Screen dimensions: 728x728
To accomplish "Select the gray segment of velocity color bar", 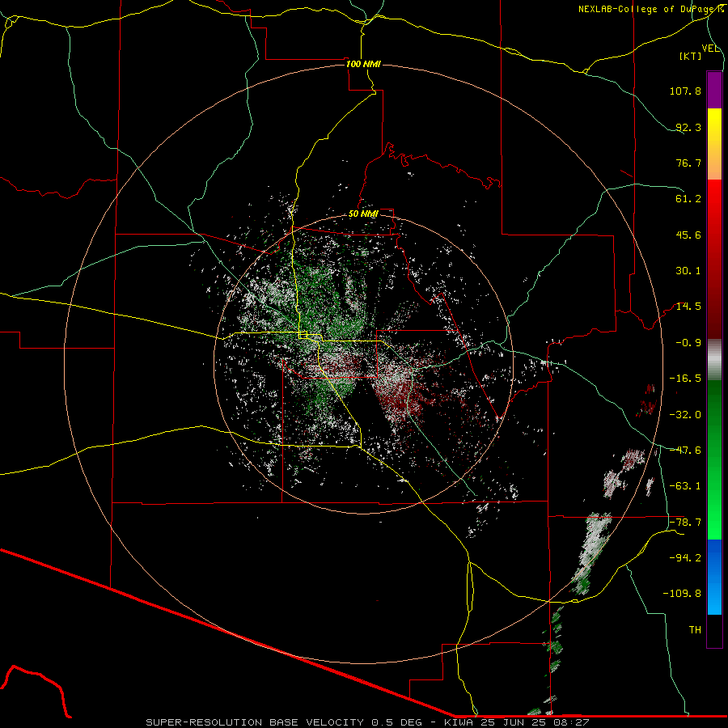I will click(x=714, y=360).
